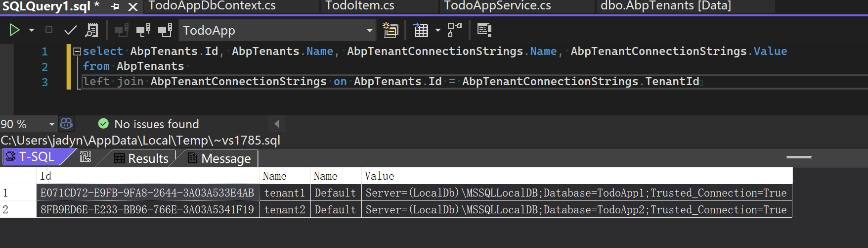Click line number 3 in editor

[x=45, y=82]
